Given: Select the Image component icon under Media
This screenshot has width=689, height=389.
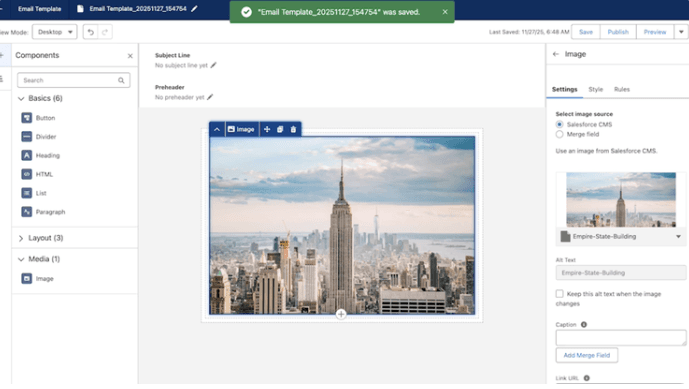Looking at the screenshot, I should 26,279.
